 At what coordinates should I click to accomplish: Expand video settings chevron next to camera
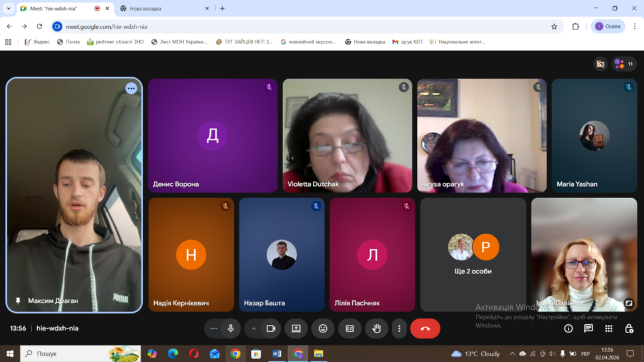(x=254, y=328)
